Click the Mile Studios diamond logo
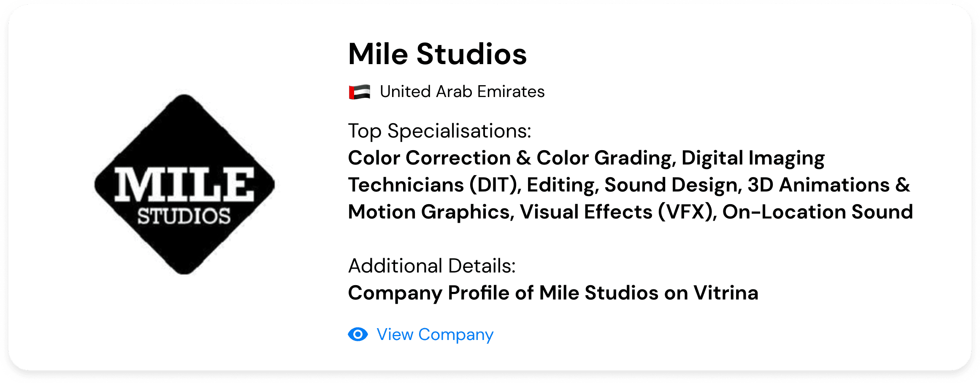Screen dimensions: 980x383 pos(184,184)
